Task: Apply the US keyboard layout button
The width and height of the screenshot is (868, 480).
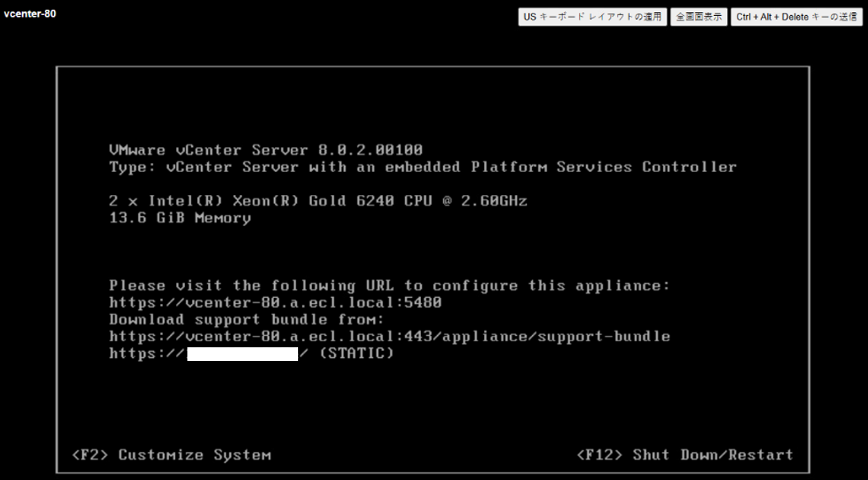Action: click(x=593, y=17)
